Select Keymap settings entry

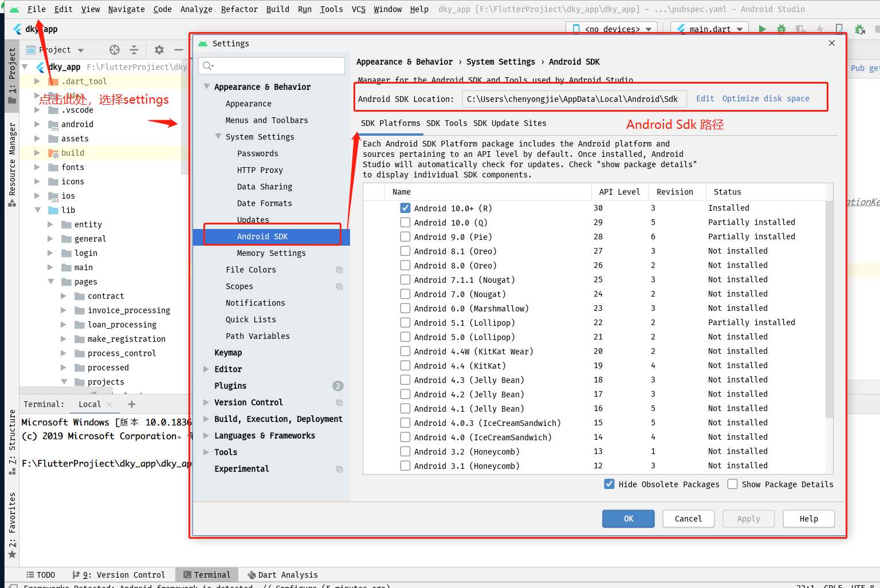coord(228,353)
